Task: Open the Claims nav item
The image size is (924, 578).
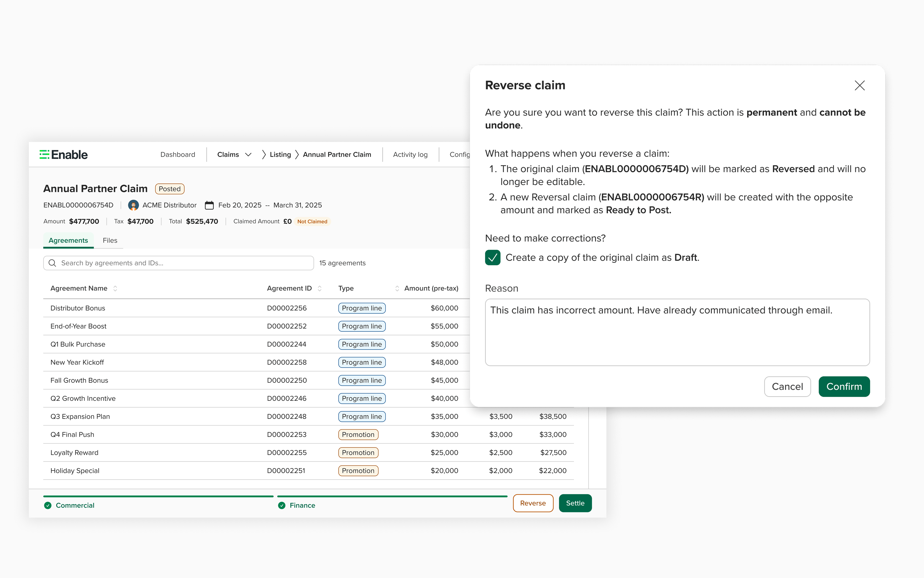Action: click(228, 154)
